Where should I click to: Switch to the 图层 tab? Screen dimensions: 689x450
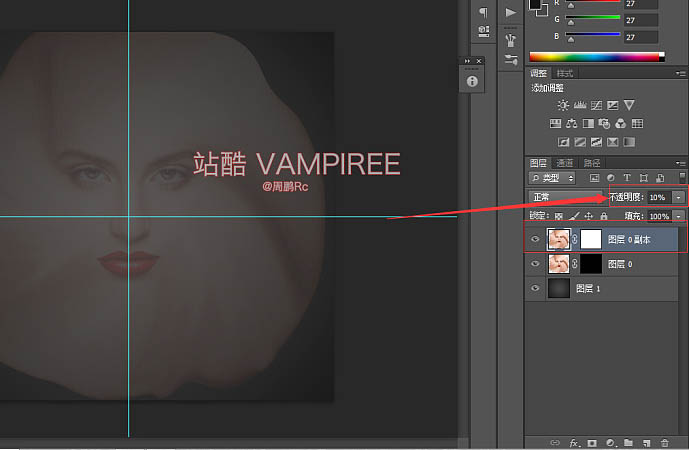click(x=538, y=163)
